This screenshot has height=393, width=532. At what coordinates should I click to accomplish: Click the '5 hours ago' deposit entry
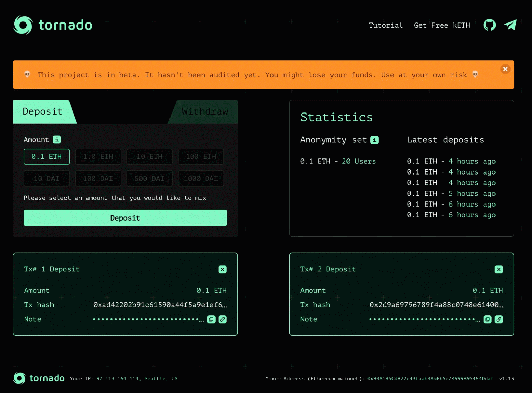[x=451, y=194]
